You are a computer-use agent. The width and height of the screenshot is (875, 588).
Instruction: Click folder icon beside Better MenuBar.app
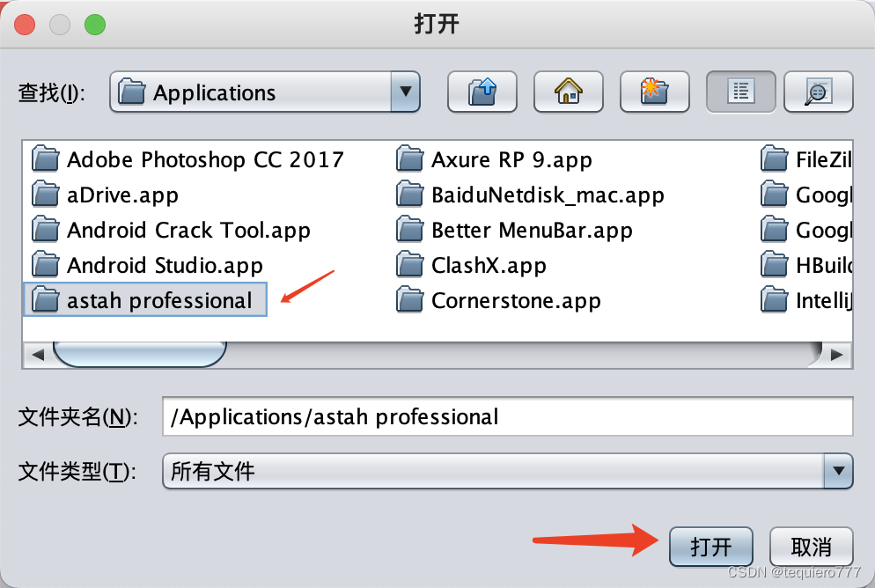[x=409, y=229]
